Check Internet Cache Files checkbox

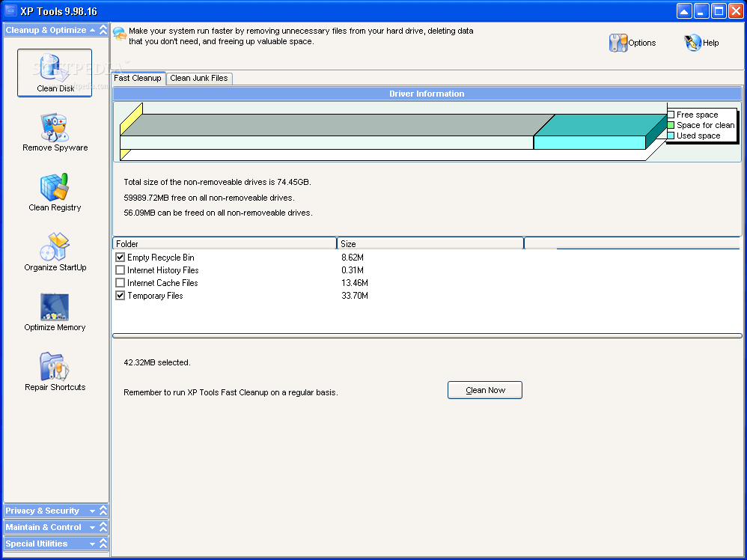120,283
